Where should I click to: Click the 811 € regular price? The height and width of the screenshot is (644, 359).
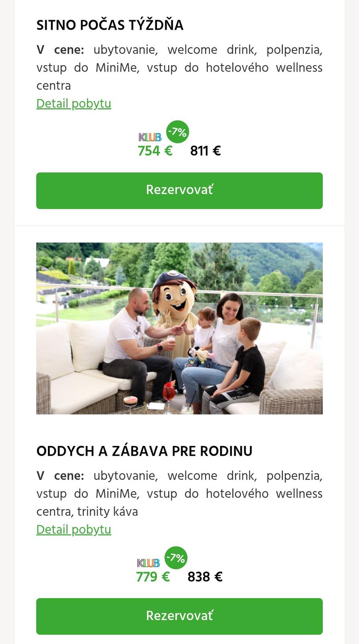click(x=205, y=151)
